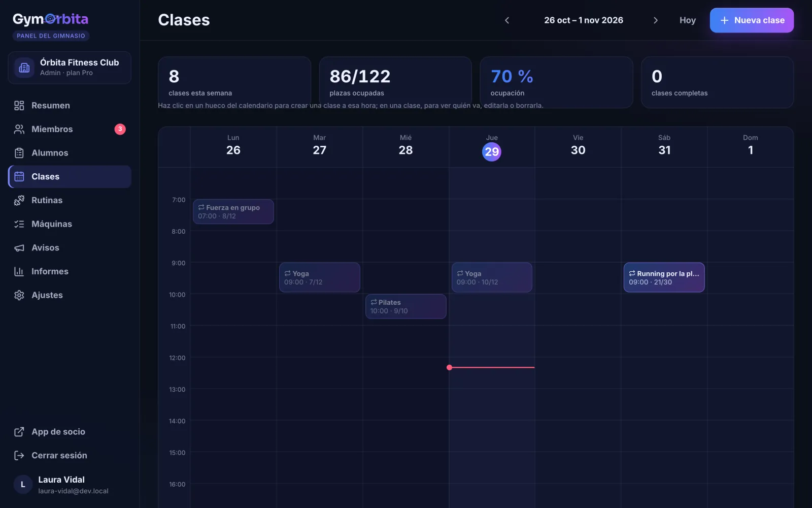Jump to today with Hoy

(688, 20)
